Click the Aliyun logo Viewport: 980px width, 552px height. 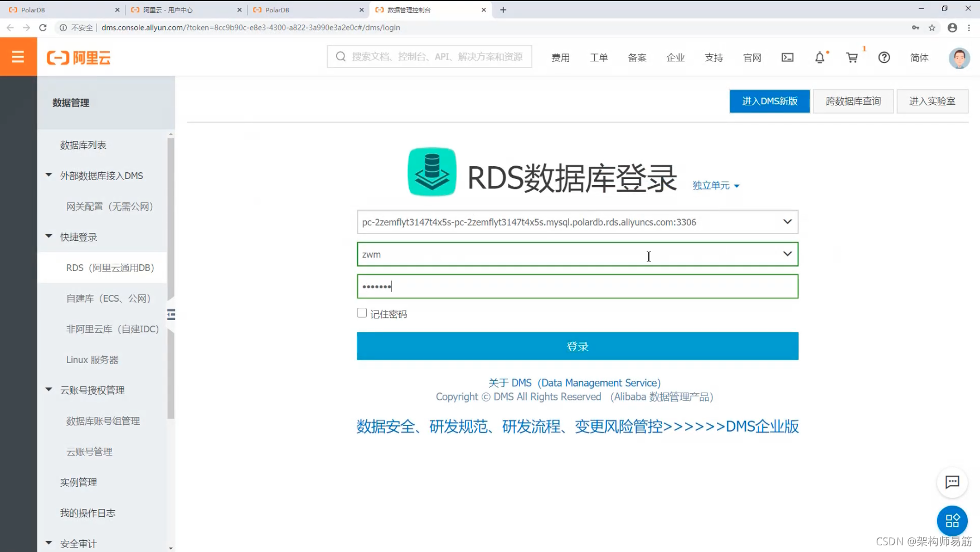(79, 57)
